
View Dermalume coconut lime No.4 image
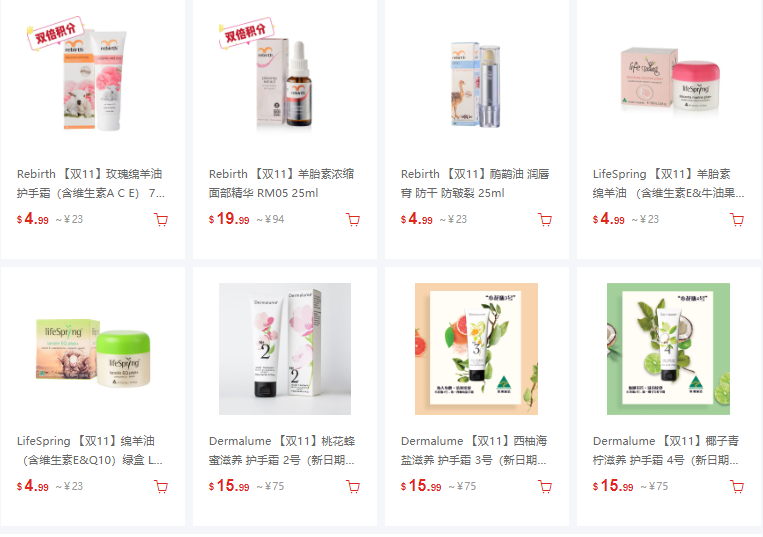[669, 349]
